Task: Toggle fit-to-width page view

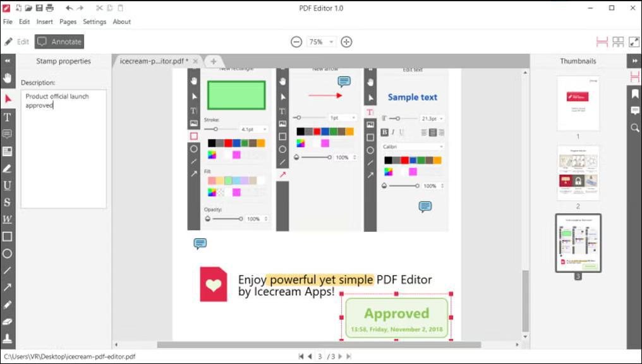Action: [602, 42]
